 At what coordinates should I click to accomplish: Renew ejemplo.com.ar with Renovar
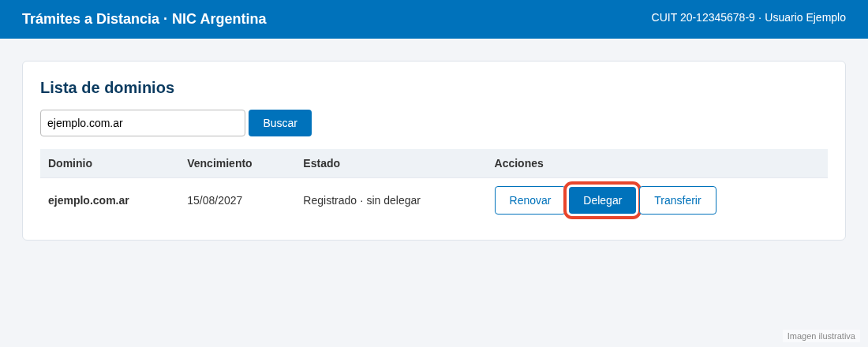click(529, 200)
